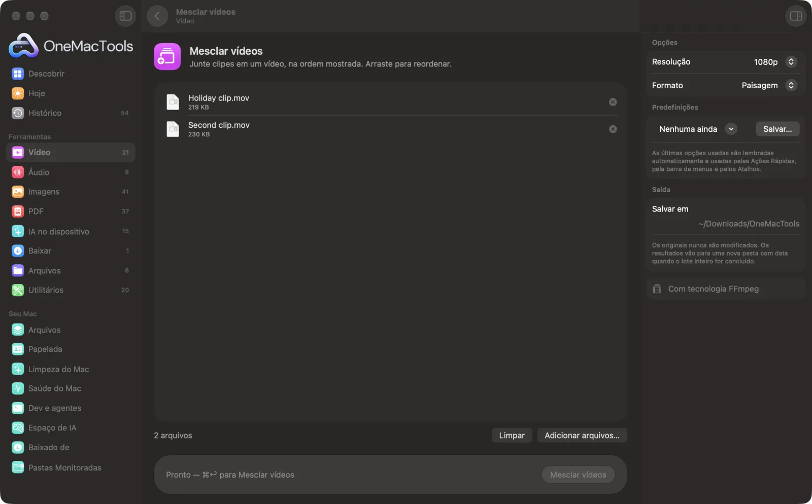
Task: Remove Holiday clip.mov from the list
Action: click(x=613, y=102)
